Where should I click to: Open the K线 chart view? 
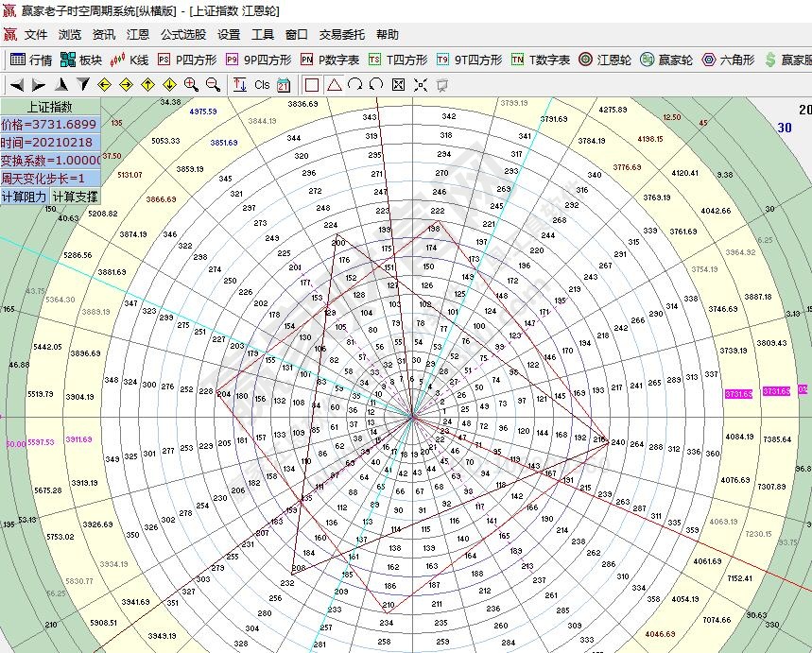click(x=130, y=60)
